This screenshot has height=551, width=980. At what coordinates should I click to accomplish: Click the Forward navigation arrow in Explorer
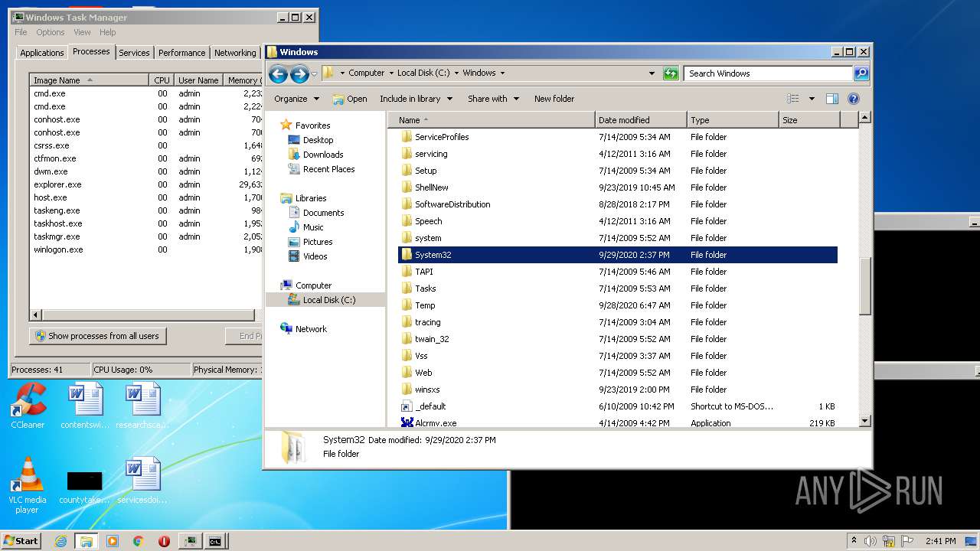[x=299, y=73]
